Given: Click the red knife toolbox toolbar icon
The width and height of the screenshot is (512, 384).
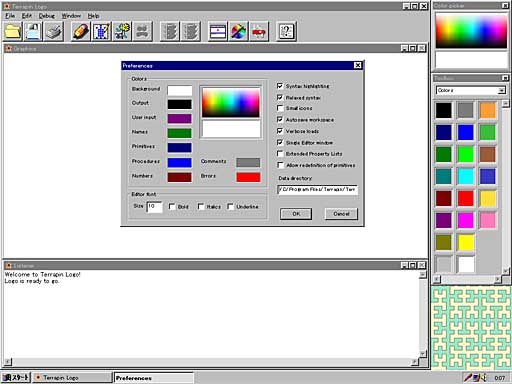Looking at the screenshot, I should pyautogui.click(x=259, y=31).
